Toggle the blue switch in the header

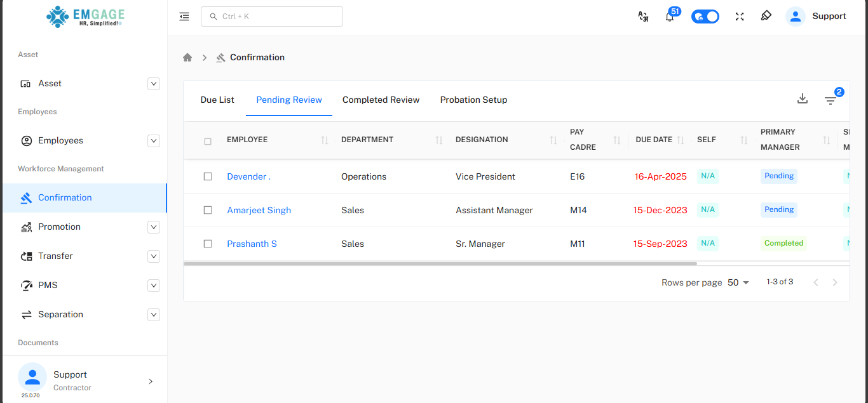pos(705,16)
